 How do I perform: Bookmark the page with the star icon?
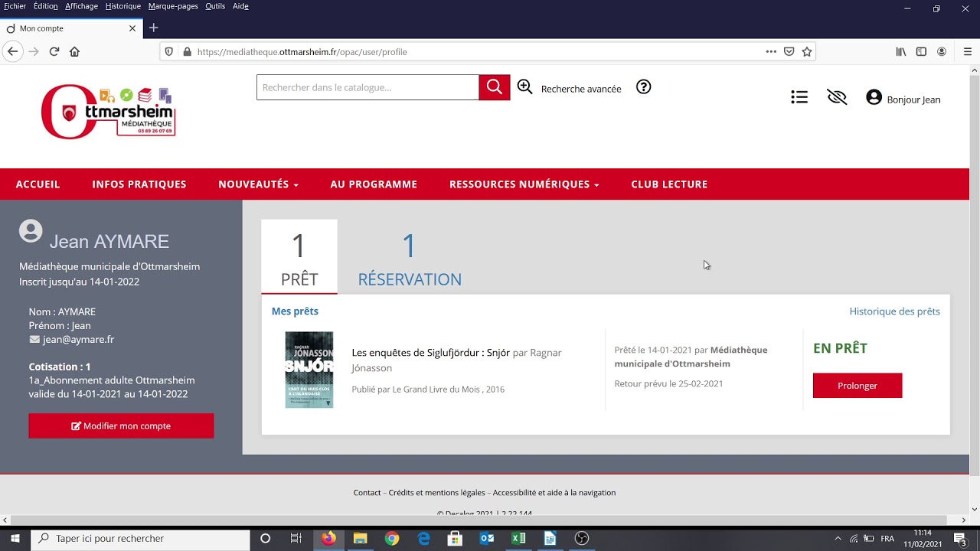point(807,51)
